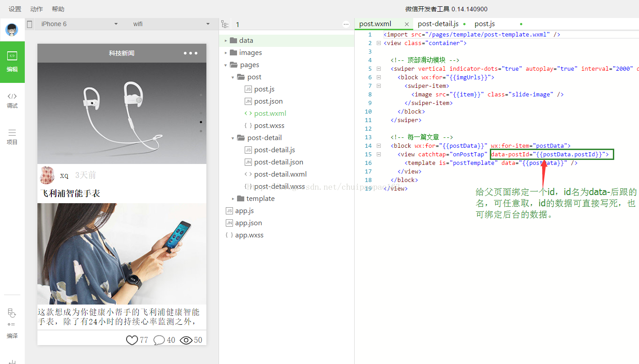Fold the postData block at line 14
Viewport: 639px width, 364px height.
[x=379, y=146]
